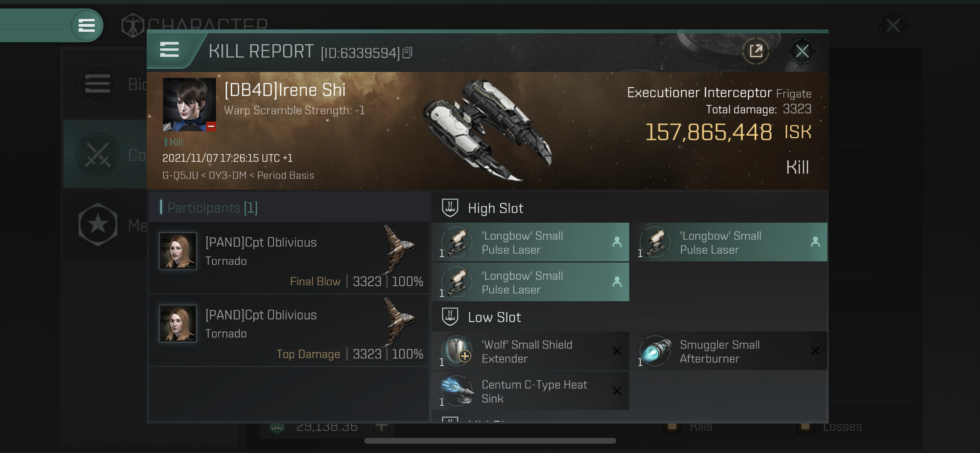Open the main teal side menu

[87, 26]
